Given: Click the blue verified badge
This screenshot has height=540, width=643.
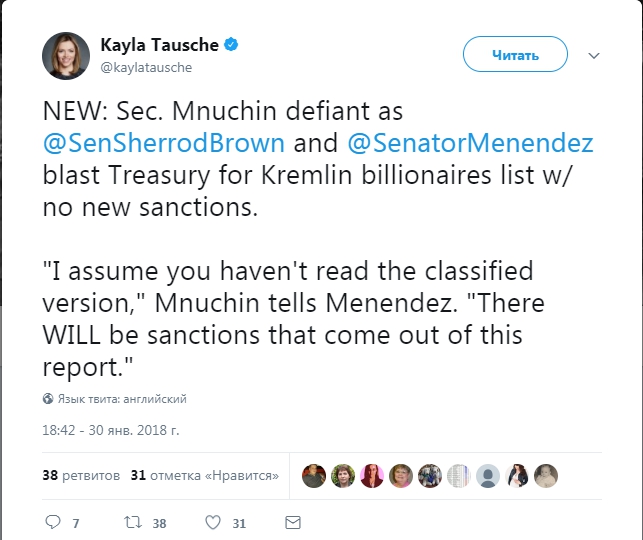Looking at the screenshot, I should tap(230, 46).
